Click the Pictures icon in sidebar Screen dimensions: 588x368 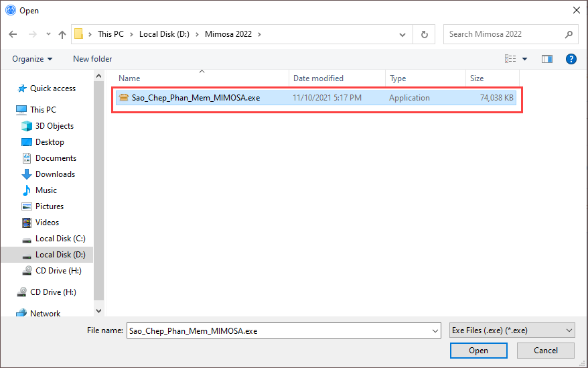27,206
